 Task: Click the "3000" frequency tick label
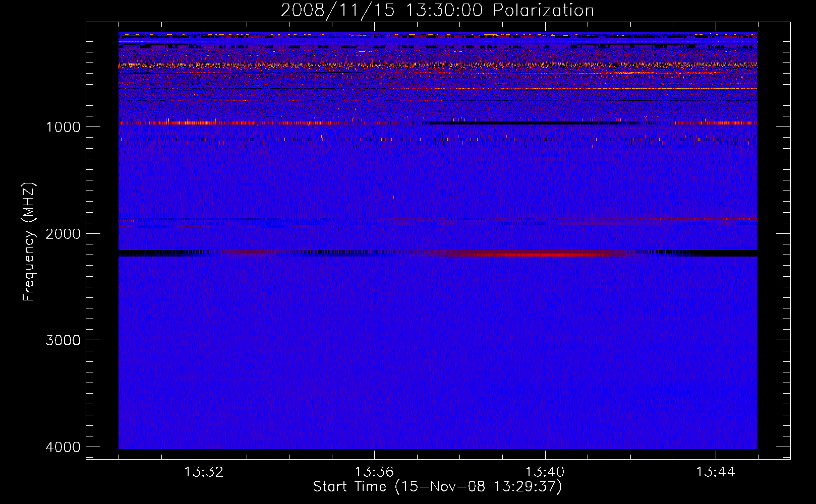point(63,340)
